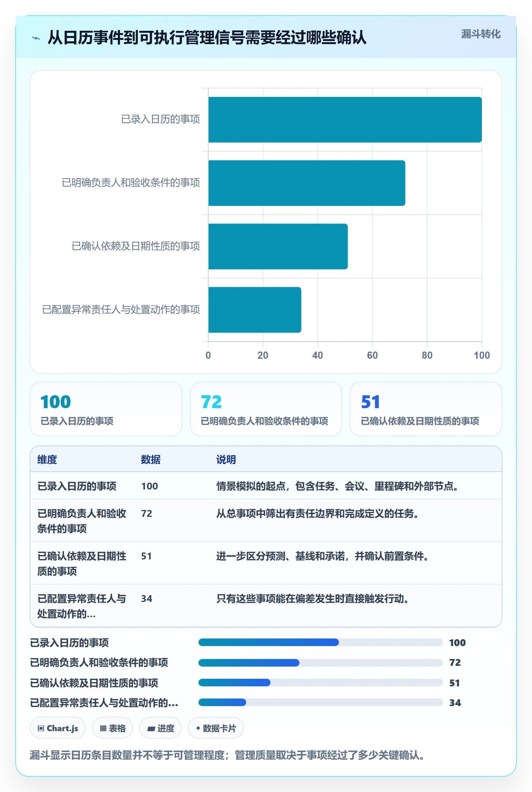Select the 数据卡片 chip
532x792 pixels.
[216, 728]
